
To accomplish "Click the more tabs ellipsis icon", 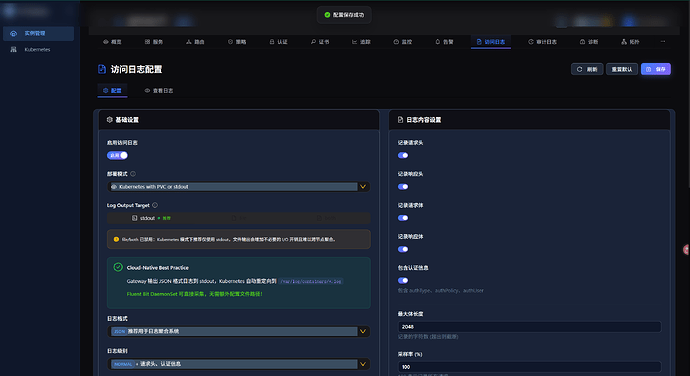I will [663, 42].
